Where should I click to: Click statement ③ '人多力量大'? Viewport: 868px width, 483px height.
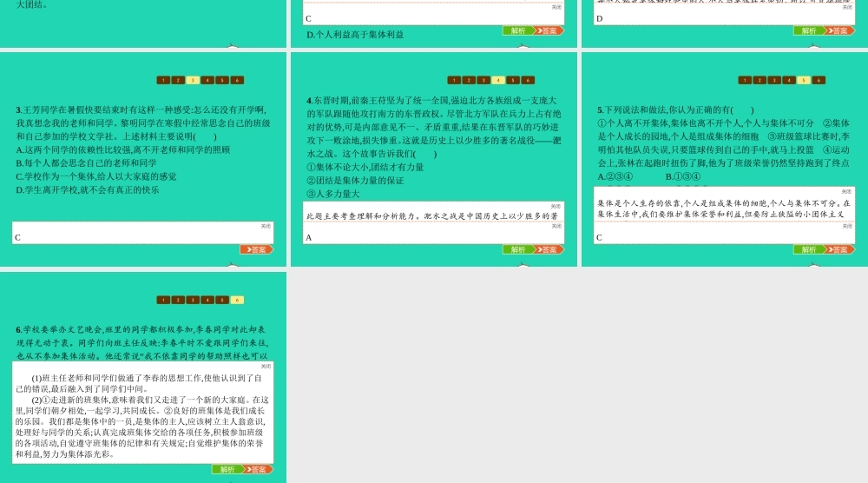pos(333,194)
